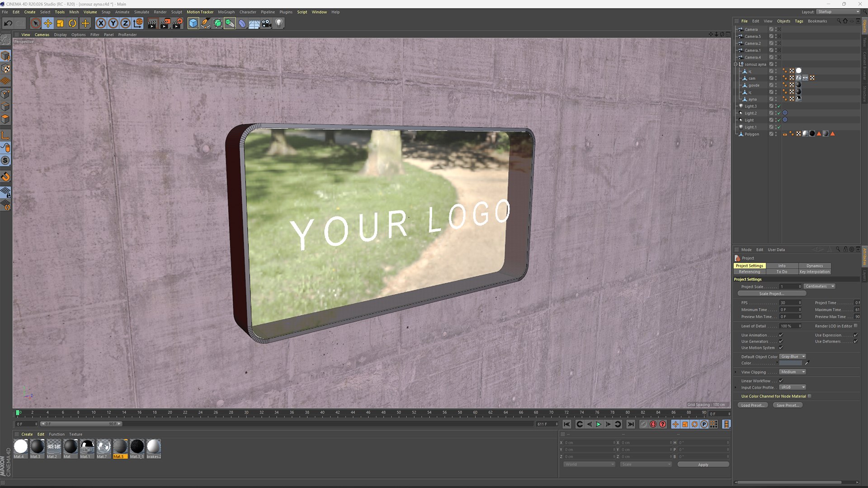Enable Use Color Channel for Node Material
This screenshot has height=488, width=868.
pyautogui.click(x=810, y=396)
